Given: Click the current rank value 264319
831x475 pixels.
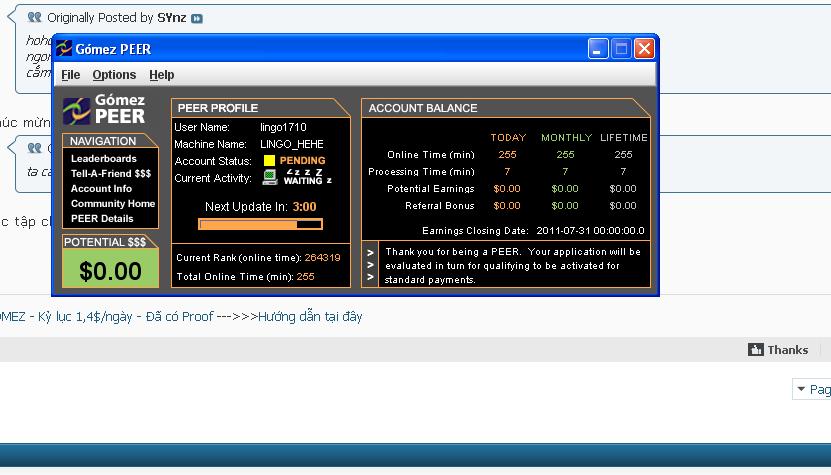Looking at the screenshot, I should point(322,258).
